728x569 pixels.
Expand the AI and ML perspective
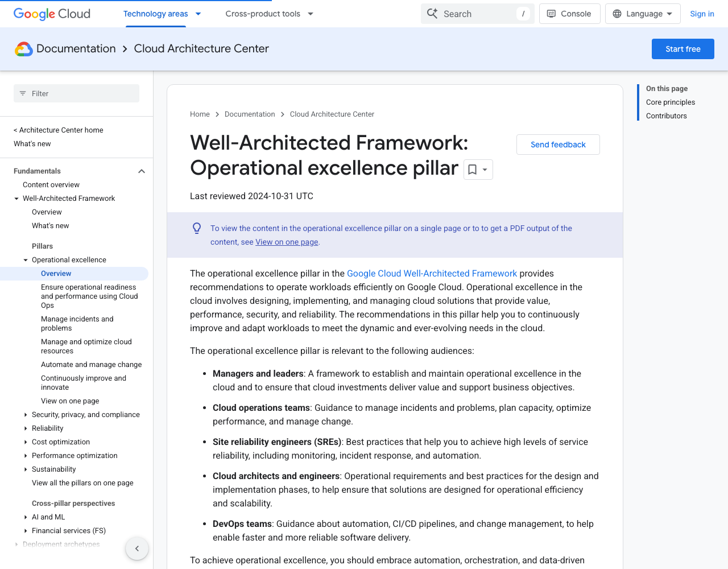[26, 517]
